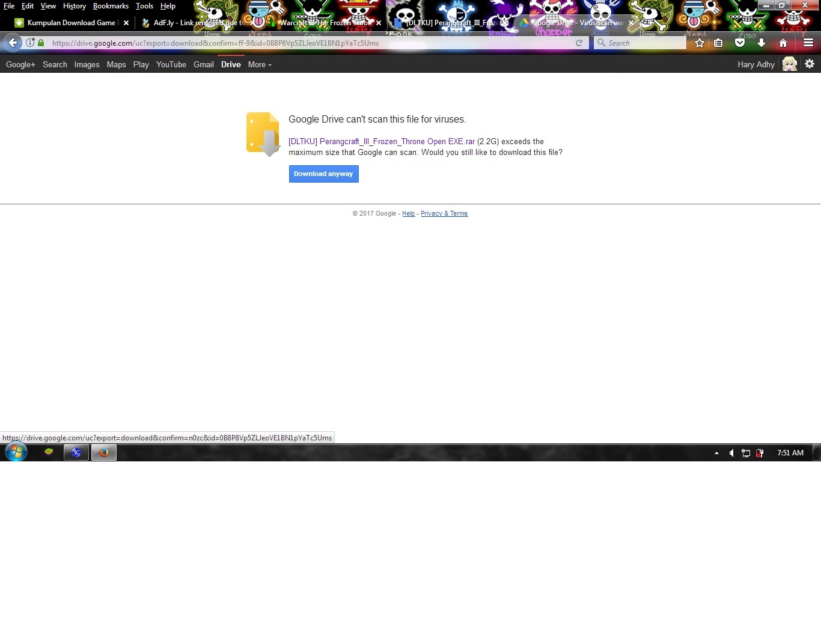
Task: Go back with the browser back arrow
Action: point(13,43)
